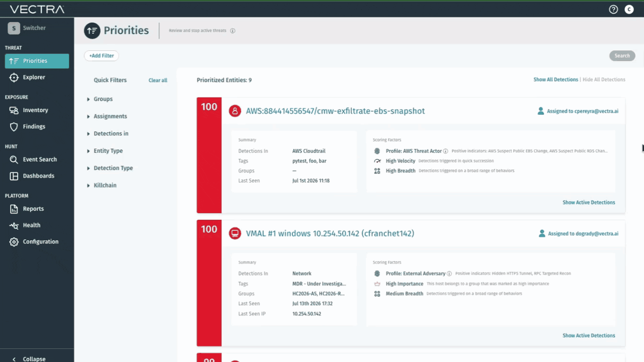The width and height of the screenshot is (644, 362).
Task: Show Active Detections for AWS entity
Action: pyautogui.click(x=589, y=203)
